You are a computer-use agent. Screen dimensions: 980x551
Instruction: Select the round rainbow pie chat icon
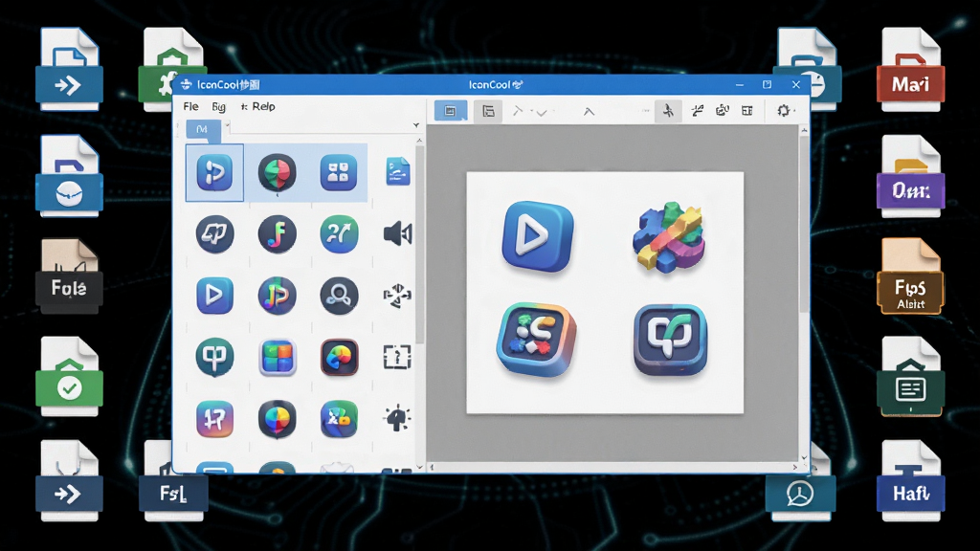277,419
